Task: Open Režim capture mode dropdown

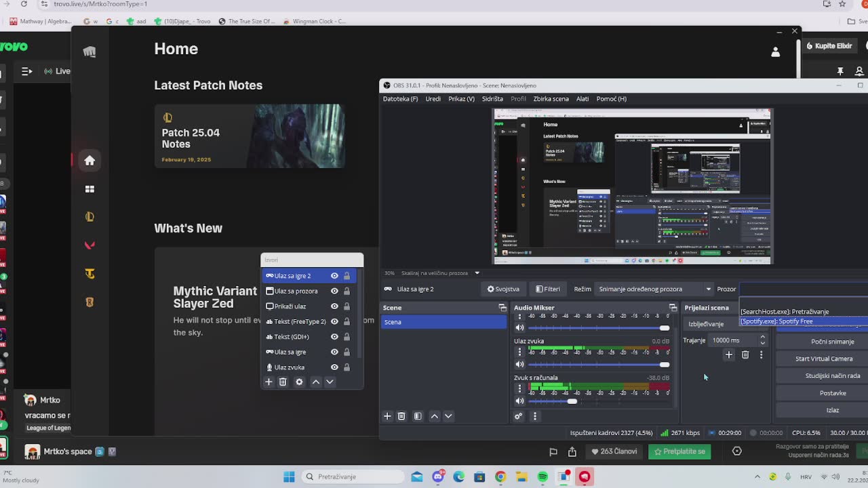Action: coord(655,289)
